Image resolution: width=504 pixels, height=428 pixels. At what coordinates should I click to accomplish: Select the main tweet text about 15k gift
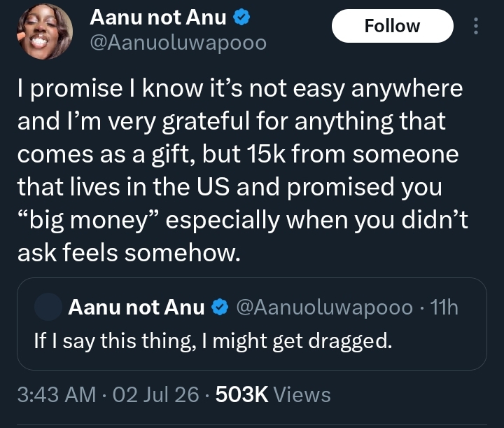pyautogui.click(x=243, y=170)
